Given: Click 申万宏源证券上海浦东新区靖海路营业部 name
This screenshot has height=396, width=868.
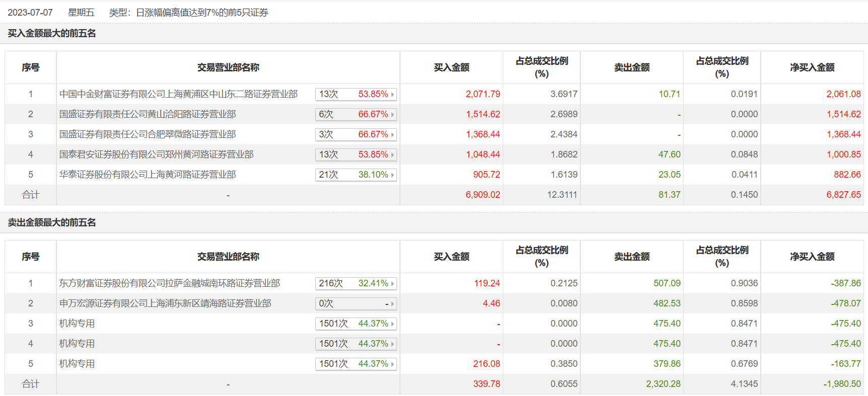Looking at the screenshot, I should click(165, 303).
